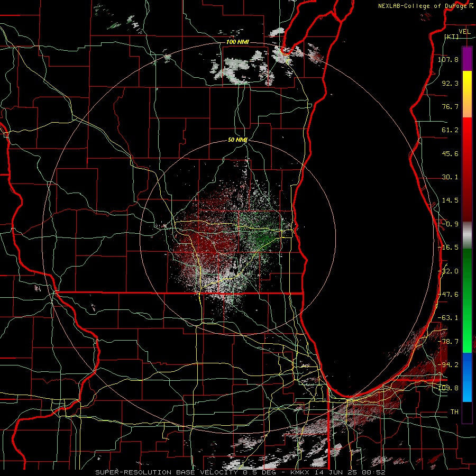Pick the blue segment of velocity scale
The image size is (476, 476).
[x=467, y=377]
